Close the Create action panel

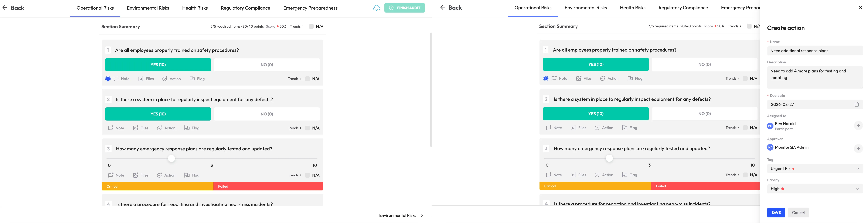(x=860, y=7)
